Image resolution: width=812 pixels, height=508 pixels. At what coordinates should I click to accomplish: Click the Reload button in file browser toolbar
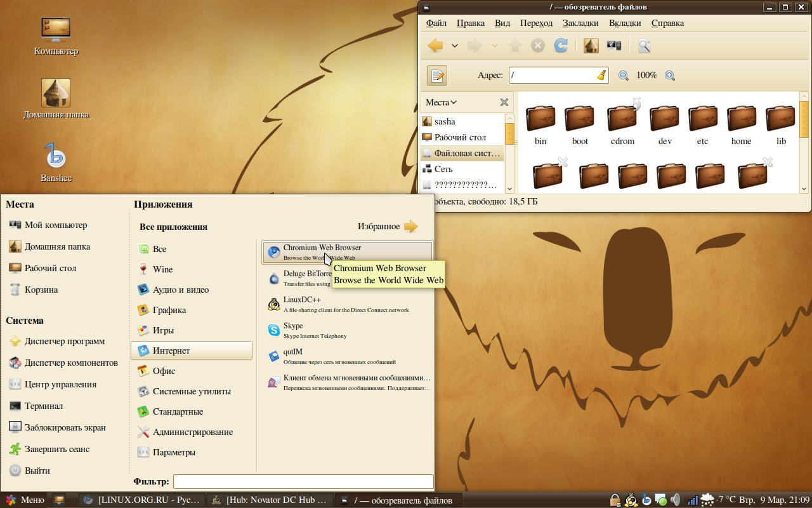561,46
